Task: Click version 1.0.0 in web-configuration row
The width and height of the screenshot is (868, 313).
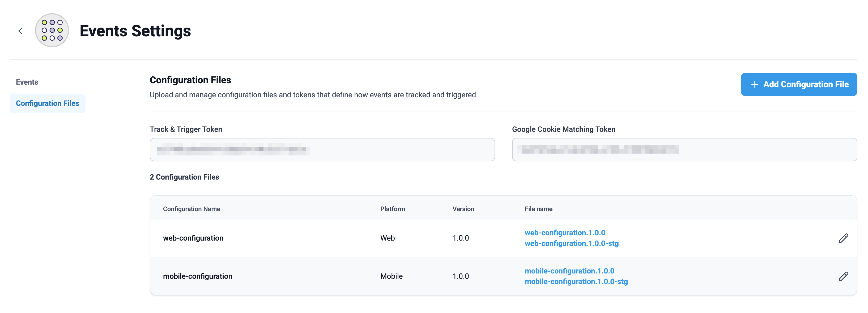Action: 460,238
